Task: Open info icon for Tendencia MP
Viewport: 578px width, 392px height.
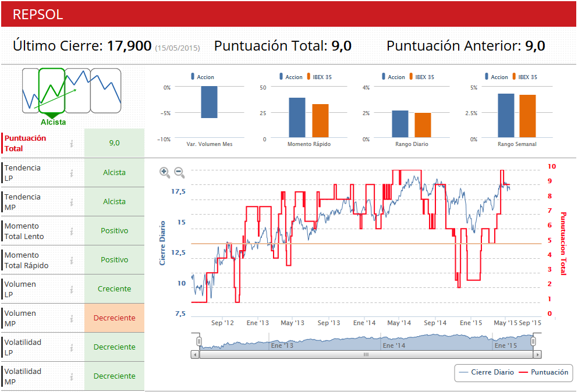Action: (x=72, y=202)
